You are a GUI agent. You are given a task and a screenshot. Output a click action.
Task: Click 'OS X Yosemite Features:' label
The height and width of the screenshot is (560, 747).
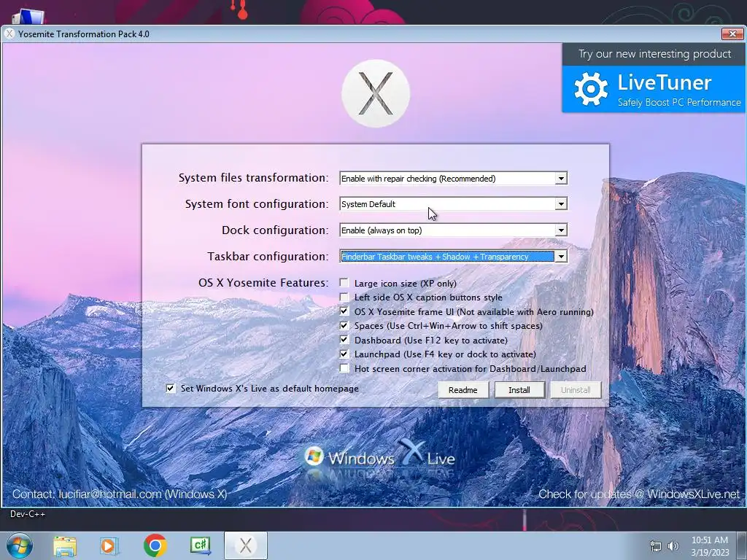(263, 282)
